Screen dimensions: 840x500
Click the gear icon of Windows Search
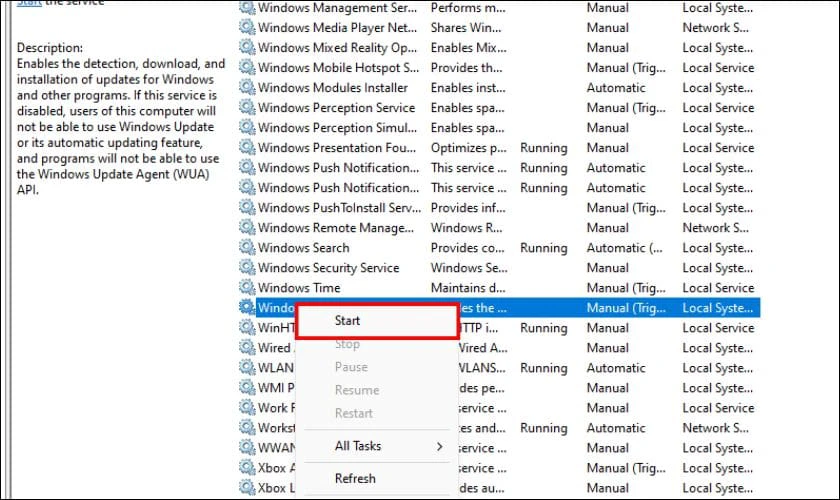[247, 247]
